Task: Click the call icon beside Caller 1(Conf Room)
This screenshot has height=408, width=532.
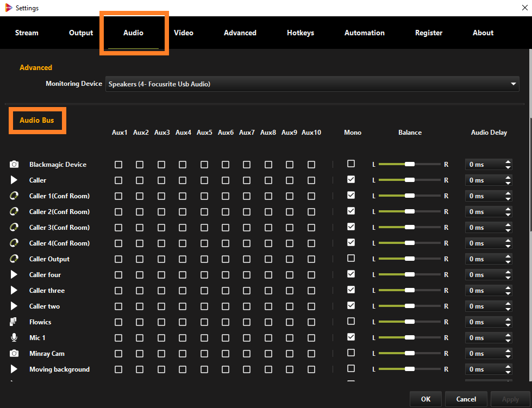Action: tap(14, 196)
